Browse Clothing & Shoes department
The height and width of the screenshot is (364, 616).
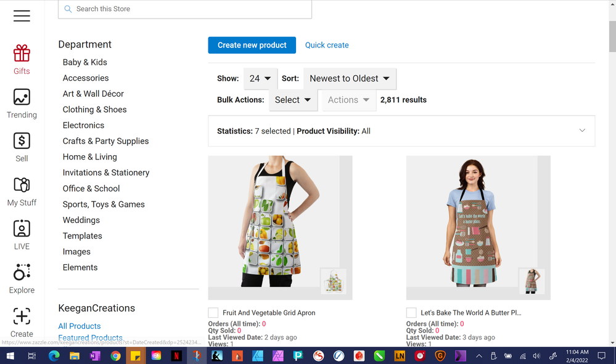tap(95, 110)
